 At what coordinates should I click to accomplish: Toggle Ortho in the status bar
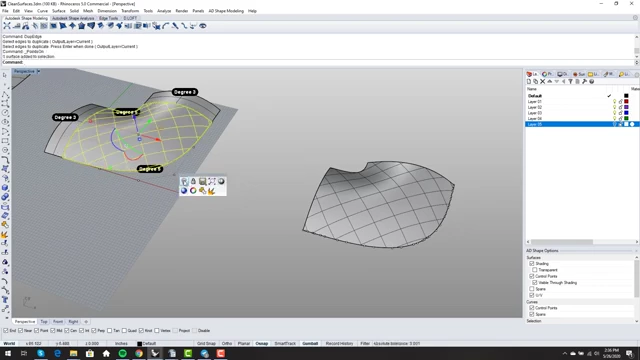[x=227, y=344]
